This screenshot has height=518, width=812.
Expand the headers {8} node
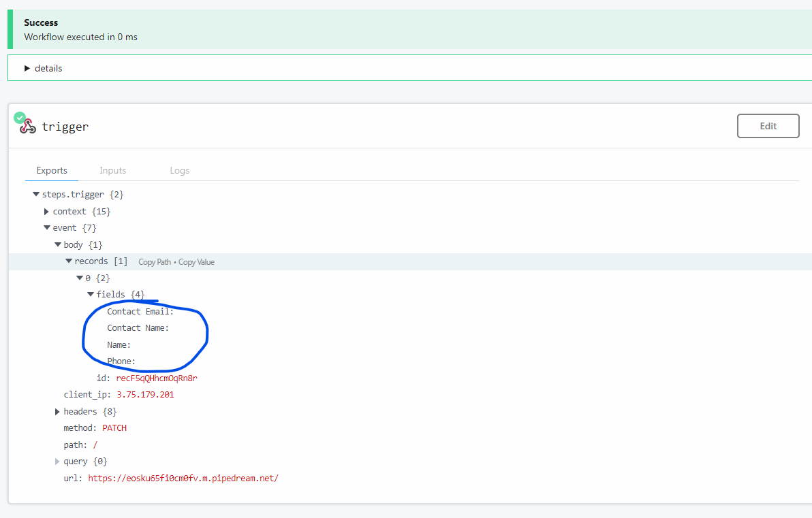[x=57, y=412]
